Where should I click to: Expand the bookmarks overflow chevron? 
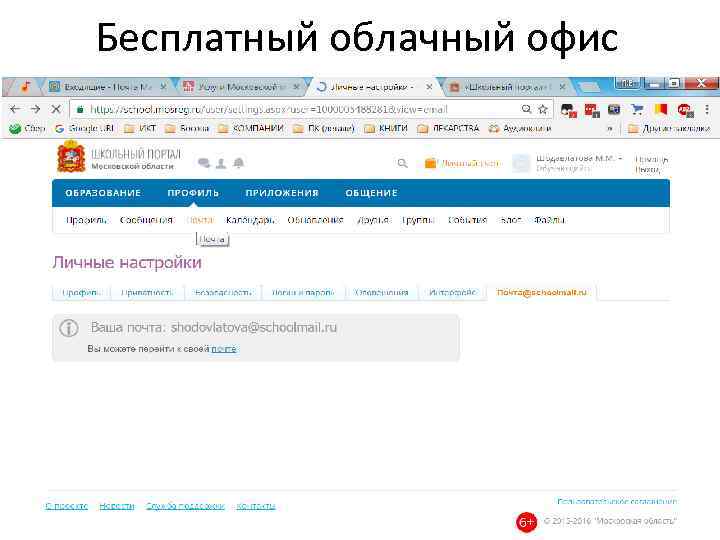click(609, 129)
